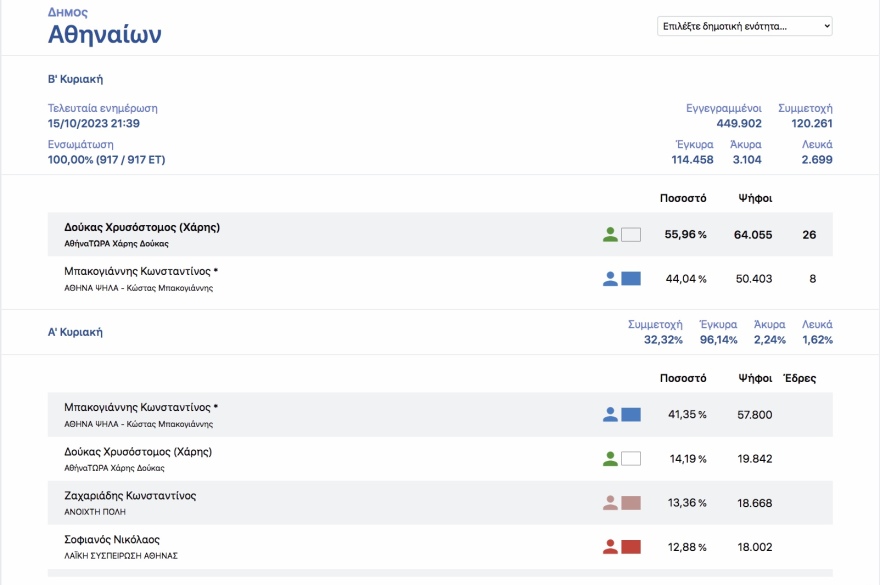This screenshot has width=880, height=585.
Task: Open candidate Ζαχαριάδης Κωνσταντίνος
Action: point(130,495)
